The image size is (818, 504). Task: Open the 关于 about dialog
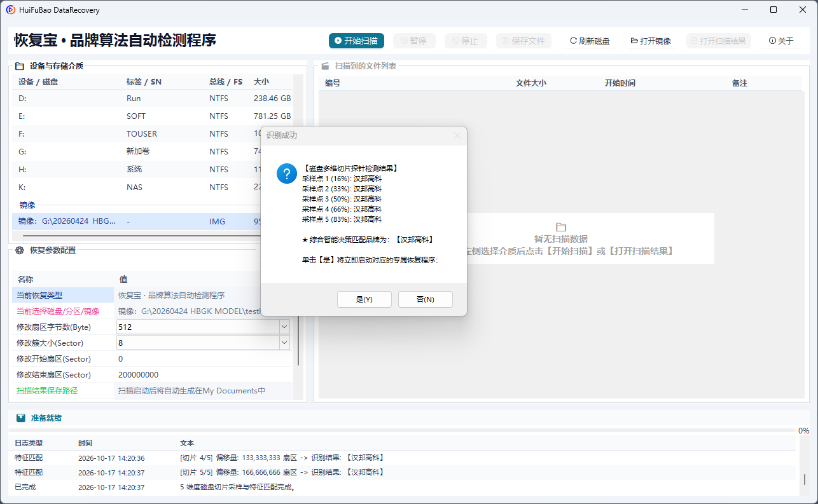pyautogui.click(x=781, y=41)
